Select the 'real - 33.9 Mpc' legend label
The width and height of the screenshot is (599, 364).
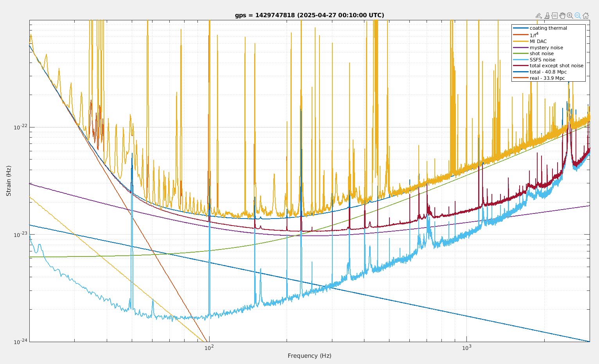pyautogui.click(x=547, y=78)
